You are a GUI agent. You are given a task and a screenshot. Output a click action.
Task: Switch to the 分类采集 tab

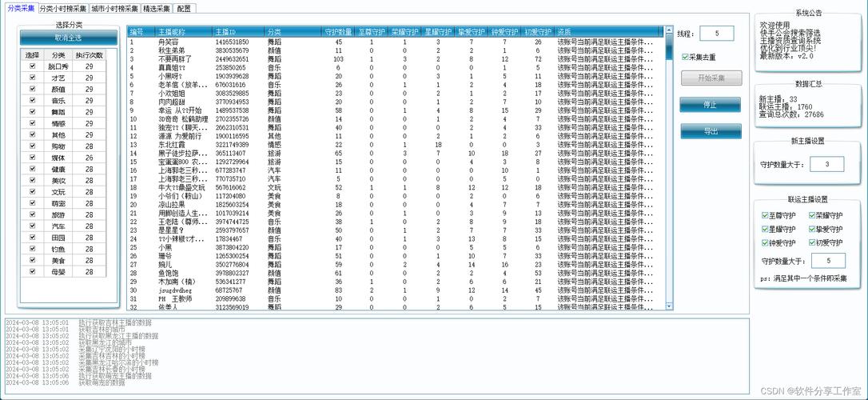(x=21, y=8)
